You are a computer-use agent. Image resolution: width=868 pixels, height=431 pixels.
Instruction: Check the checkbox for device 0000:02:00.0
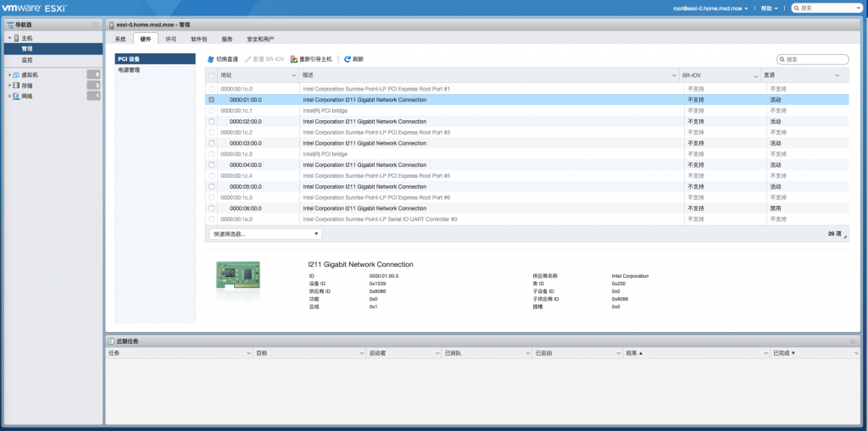[x=211, y=121]
